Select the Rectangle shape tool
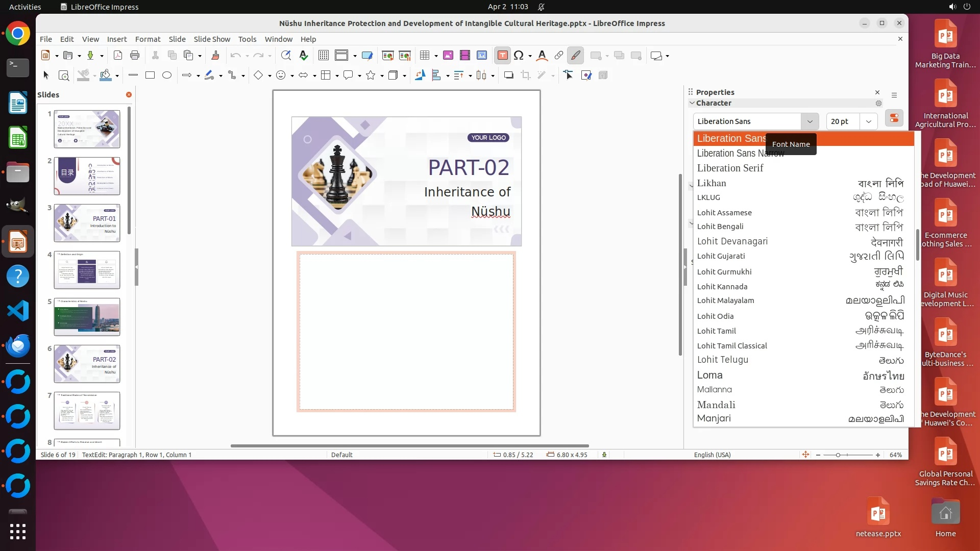 pos(150,76)
